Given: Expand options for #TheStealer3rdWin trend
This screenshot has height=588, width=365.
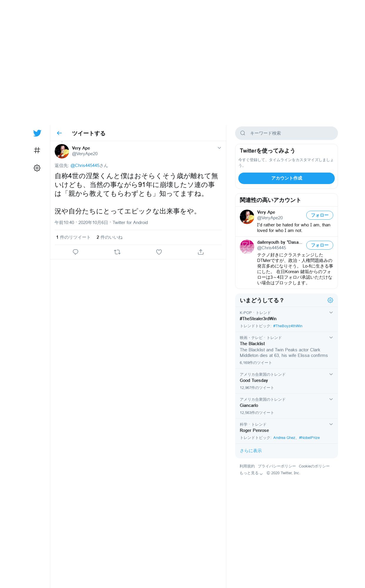Looking at the screenshot, I should click(x=331, y=313).
